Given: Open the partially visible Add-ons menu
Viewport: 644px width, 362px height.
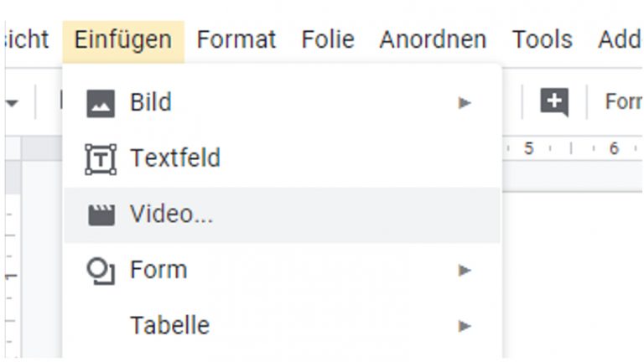Looking at the screenshot, I should (621, 39).
